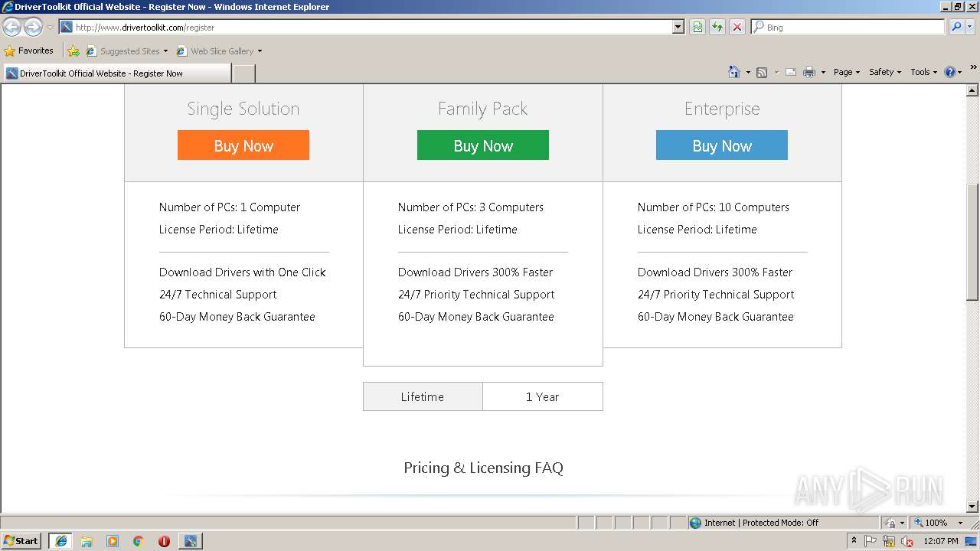The height and width of the screenshot is (551, 980).
Task: Click the Action Center flag tray icon
Action: [x=871, y=541]
